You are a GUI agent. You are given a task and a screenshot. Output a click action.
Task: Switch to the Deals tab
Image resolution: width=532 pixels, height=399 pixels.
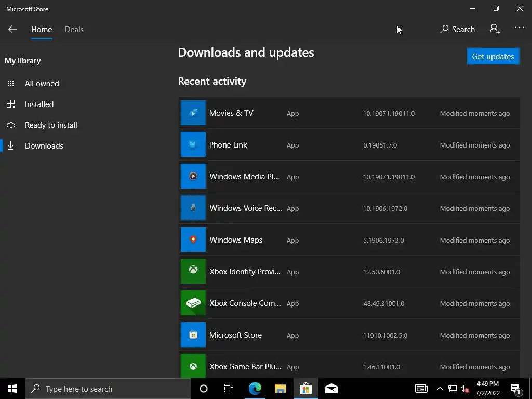click(74, 30)
